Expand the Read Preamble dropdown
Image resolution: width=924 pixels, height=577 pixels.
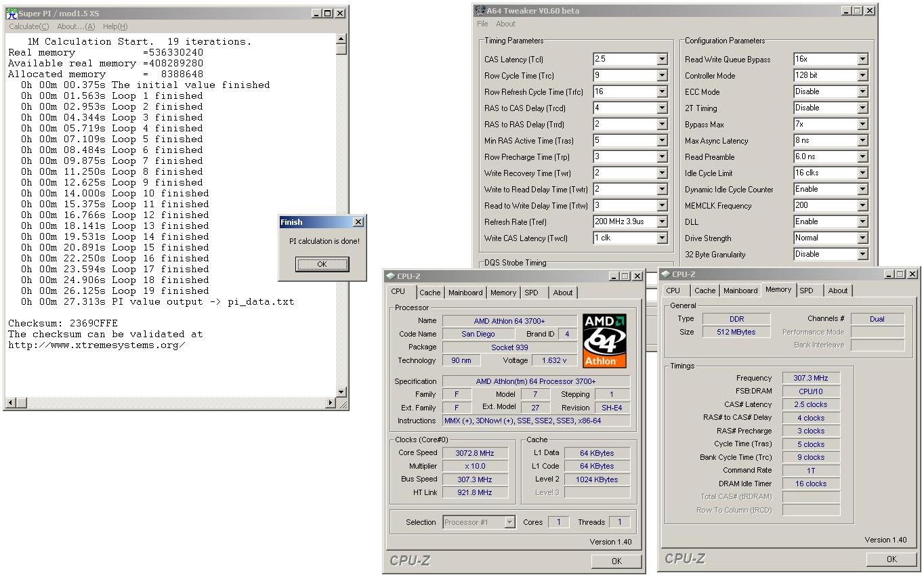(862, 157)
